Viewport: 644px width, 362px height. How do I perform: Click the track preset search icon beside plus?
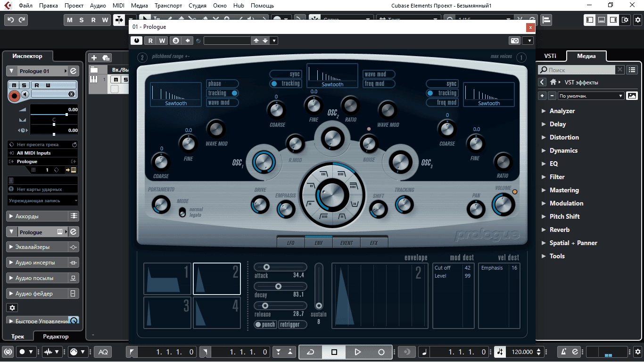coord(106,58)
